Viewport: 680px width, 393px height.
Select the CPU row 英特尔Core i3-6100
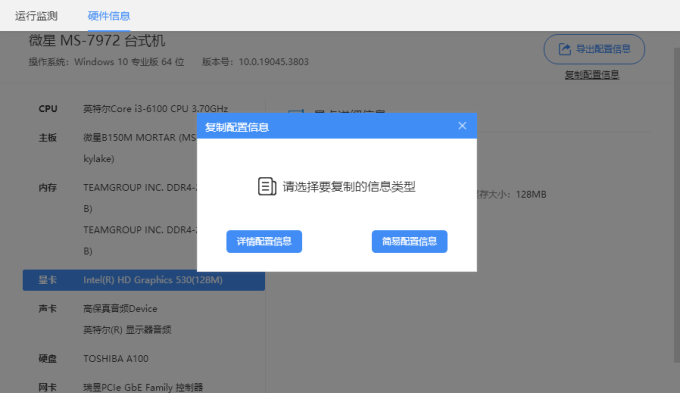[x=144, y=108]
